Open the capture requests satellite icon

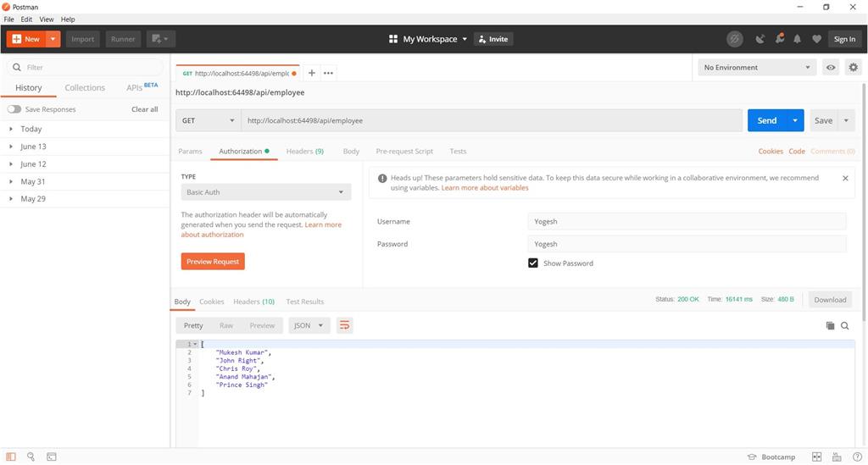pyautogui.click(x=760, y=39)
